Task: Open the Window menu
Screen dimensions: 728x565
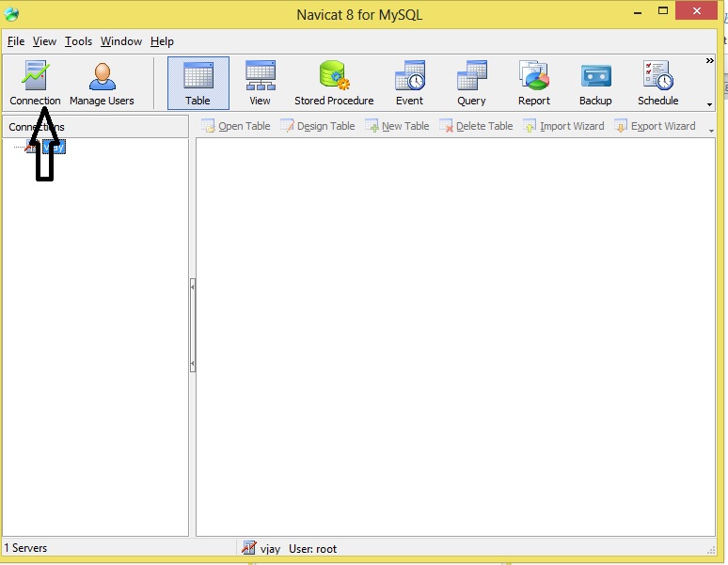Action: [120, 41]
